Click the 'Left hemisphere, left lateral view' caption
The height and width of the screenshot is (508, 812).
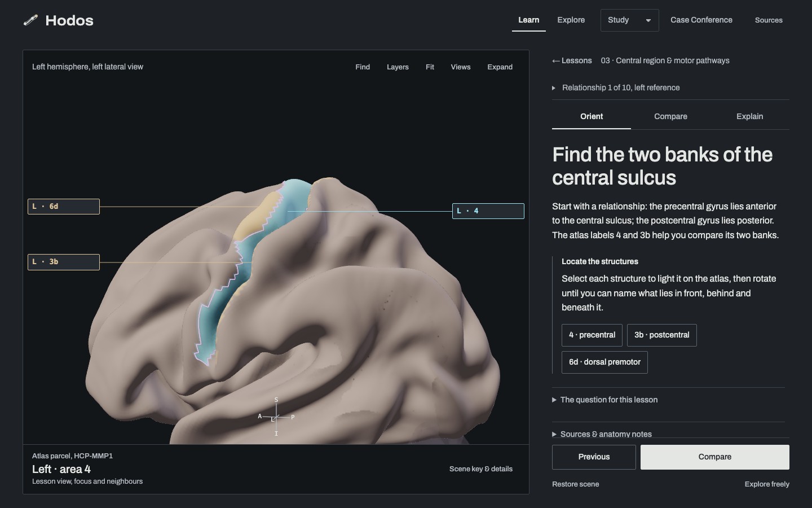(x=87, y=67)
